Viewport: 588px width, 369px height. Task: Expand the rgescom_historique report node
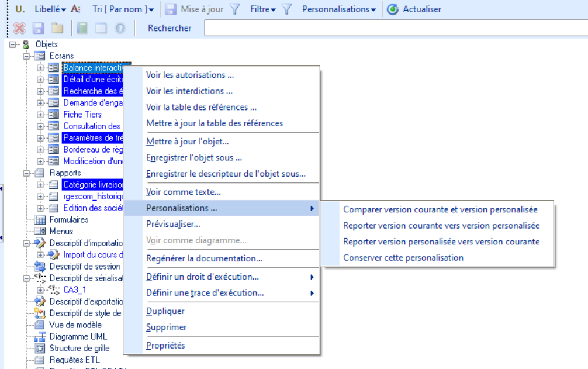click(40, 196)
